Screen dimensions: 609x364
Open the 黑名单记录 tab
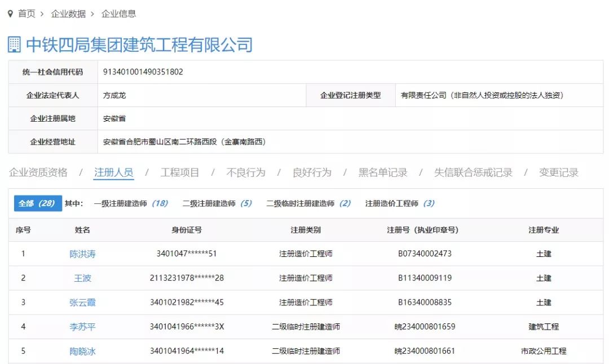[x=382, y=172]
